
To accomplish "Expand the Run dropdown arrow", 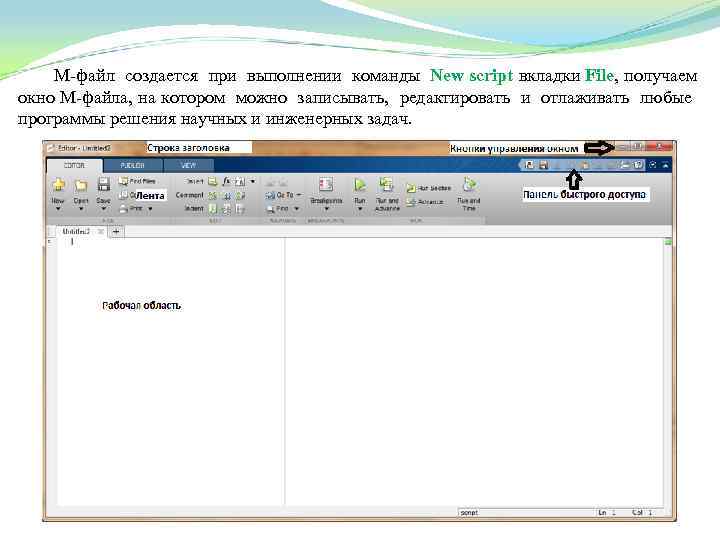I will pyautogui.click(x=360, y=209).
